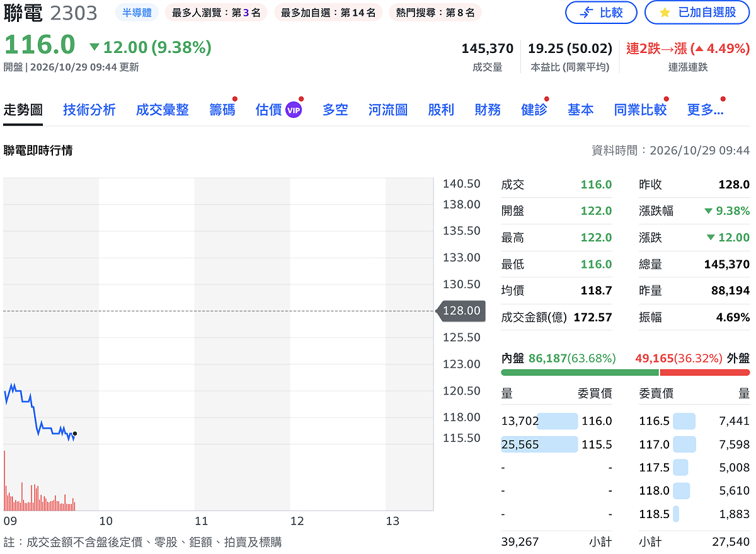Viewport: 756px width, 554px height.
Task: Open the 健診 tab
Action: click(534, 110)
